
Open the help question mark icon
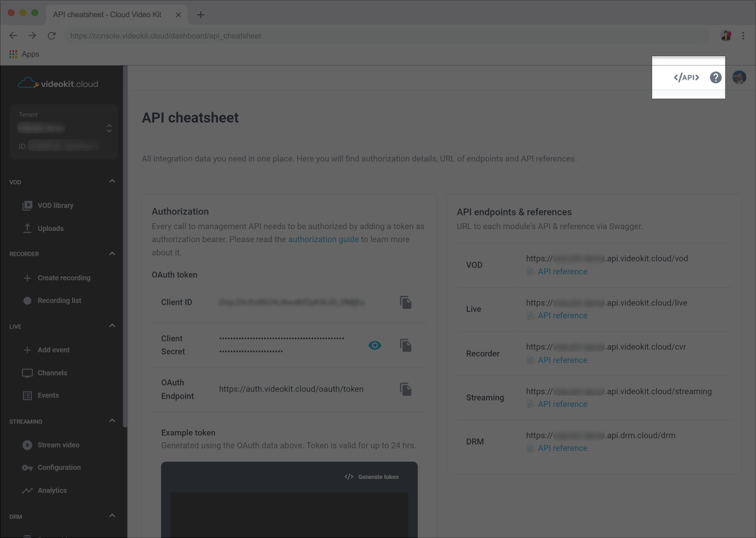tap(716, 77)
